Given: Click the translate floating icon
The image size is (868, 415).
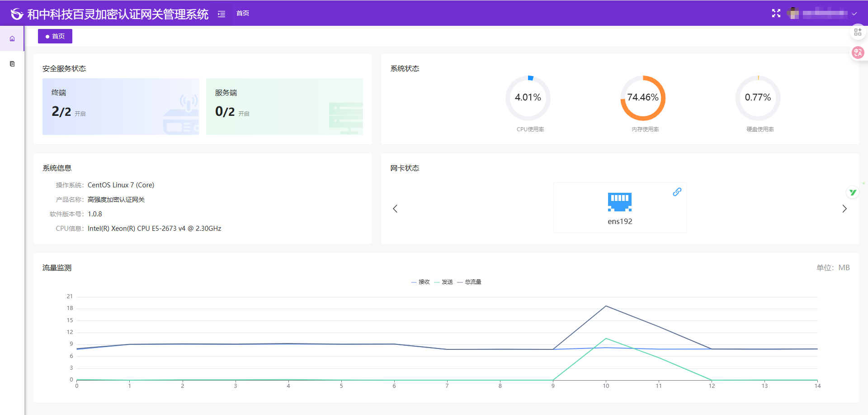Looking at the screenshot, I should coord(858,52).
